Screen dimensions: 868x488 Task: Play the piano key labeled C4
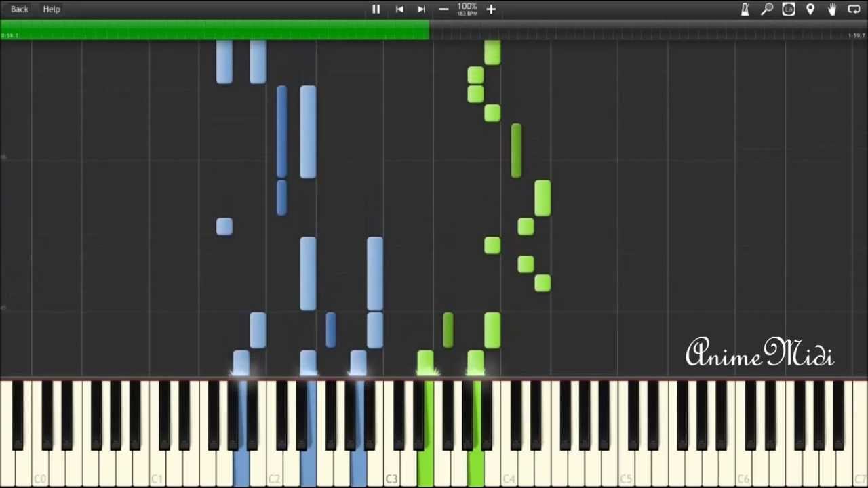(509, 434)
